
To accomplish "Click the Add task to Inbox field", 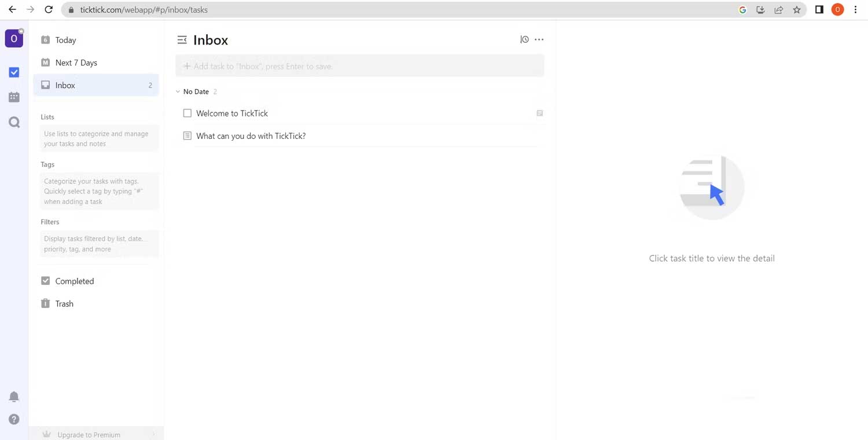I will [359, 66].
